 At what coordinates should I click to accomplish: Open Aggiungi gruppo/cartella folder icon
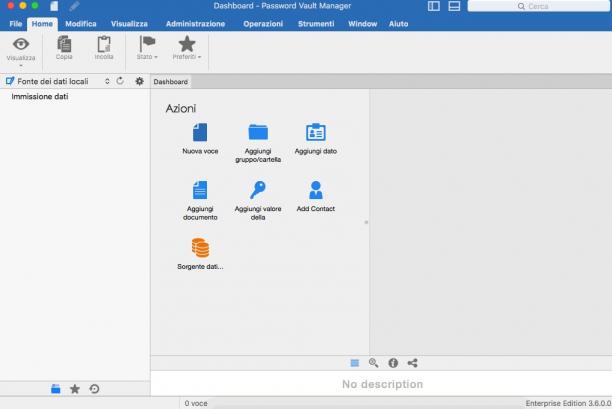pos(258,132)
